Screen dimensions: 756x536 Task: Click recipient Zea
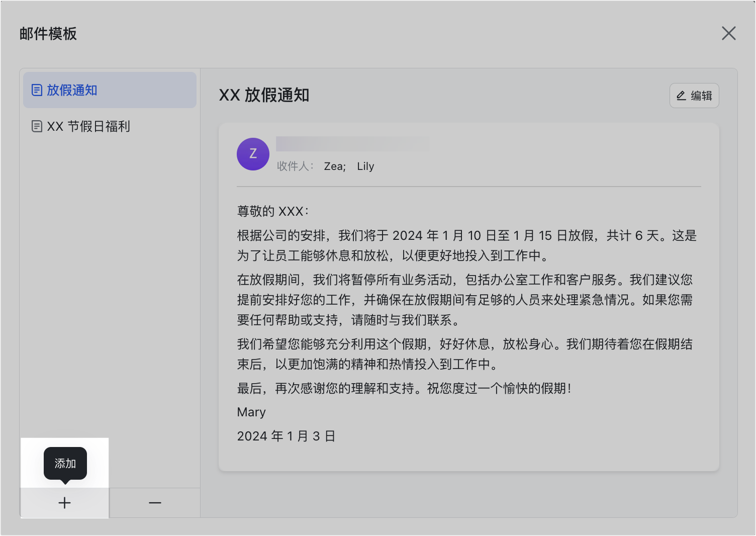334,166
